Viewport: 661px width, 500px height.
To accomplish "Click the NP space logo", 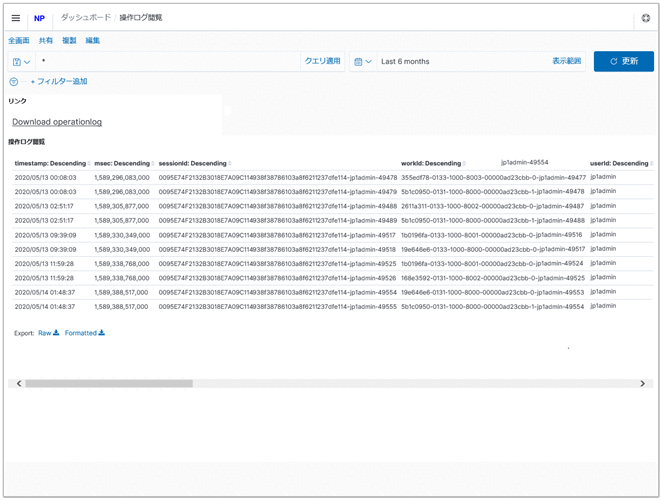I will tap(40, 18).
